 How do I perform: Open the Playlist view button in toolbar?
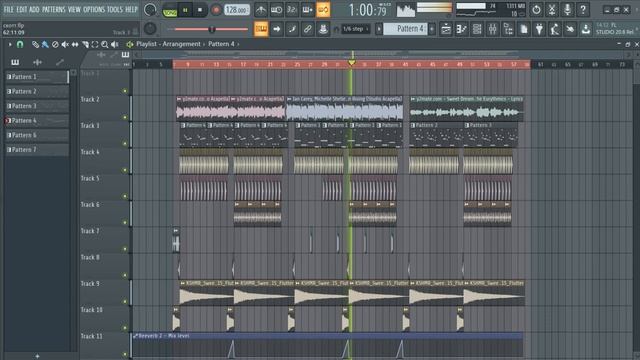(446, 29)
